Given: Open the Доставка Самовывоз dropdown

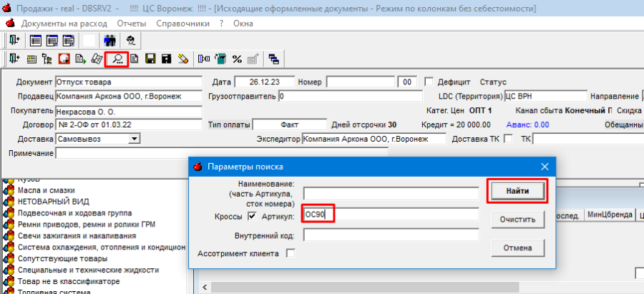Looking at the screenshot, I should 134,139.
